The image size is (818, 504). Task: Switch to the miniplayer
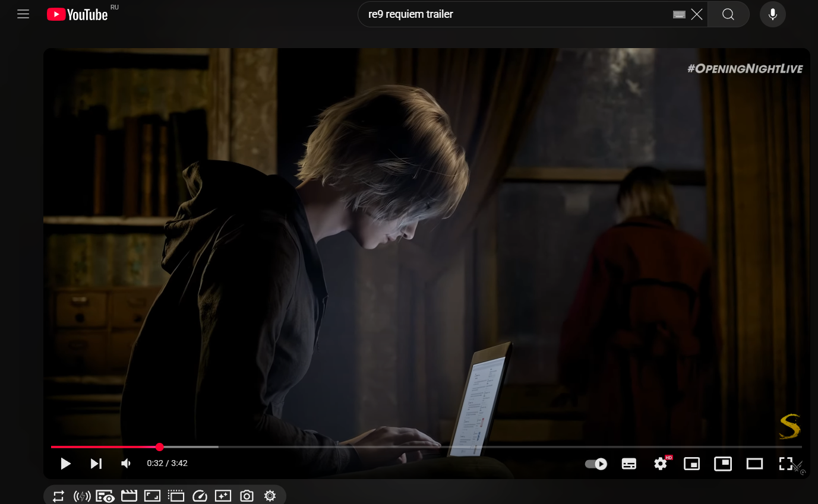[692, 464]
